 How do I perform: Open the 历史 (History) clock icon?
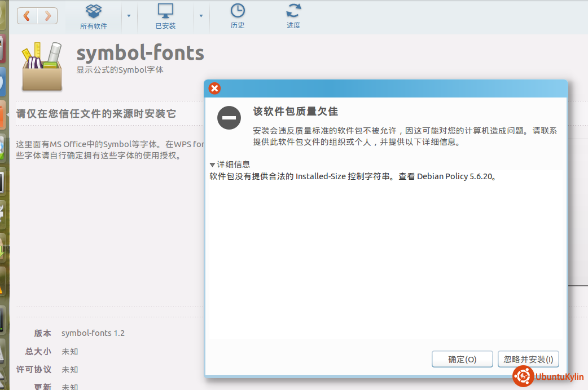(x=238, y=16)
